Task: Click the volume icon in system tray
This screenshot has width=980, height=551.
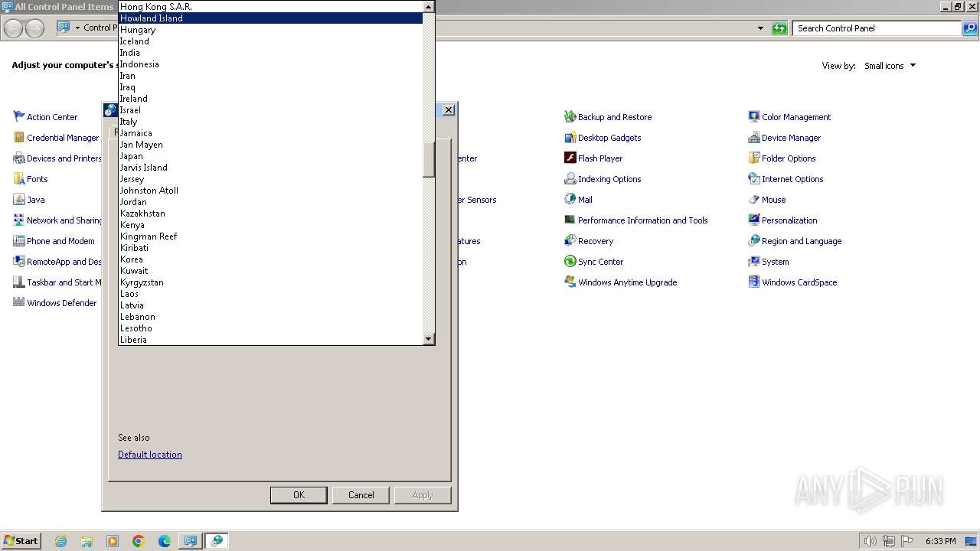Action: [870, 541]
